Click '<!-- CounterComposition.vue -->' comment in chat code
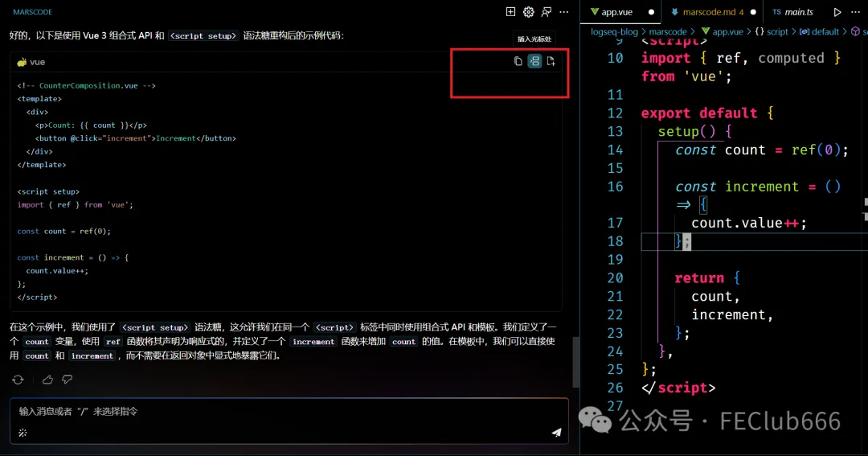The width and height of the screenshot is (868, 456). [x=86, y=85]
